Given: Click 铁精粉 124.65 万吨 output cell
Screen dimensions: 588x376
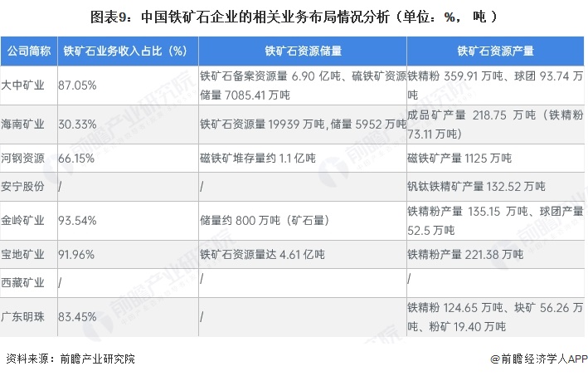Looking at the screenshot, I should 495,317.
